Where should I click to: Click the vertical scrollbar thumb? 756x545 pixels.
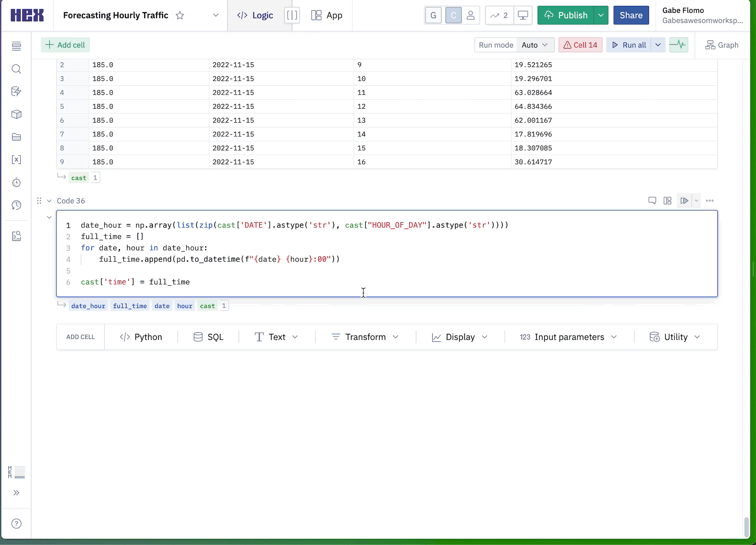pos(746,527)
